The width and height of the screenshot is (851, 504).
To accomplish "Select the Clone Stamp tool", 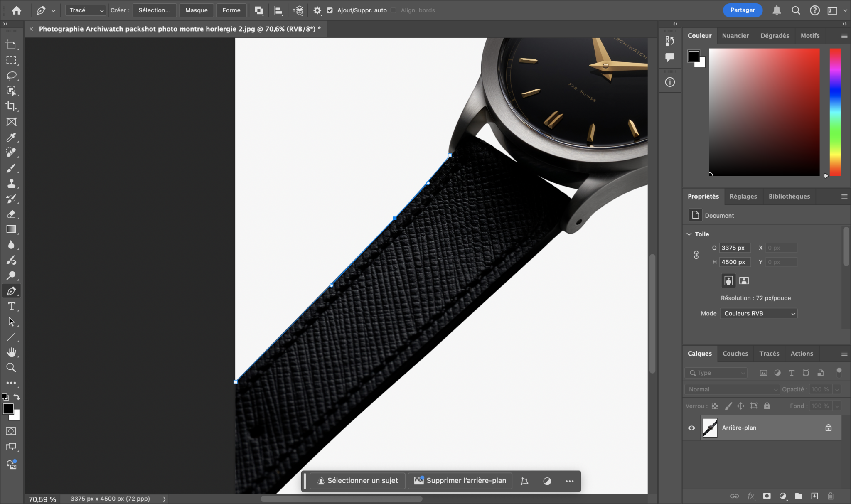I will pos(11,183).
